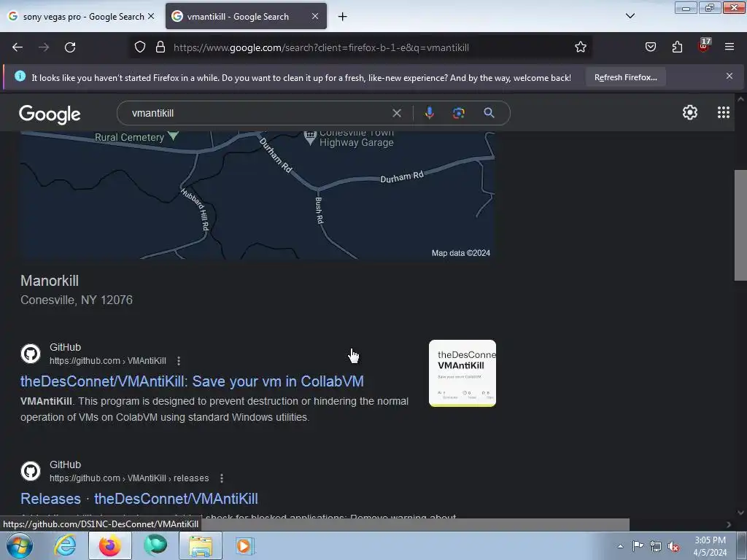
Task: List all tabs with the dropdown chevron
Action: click(x=630, y=16)
